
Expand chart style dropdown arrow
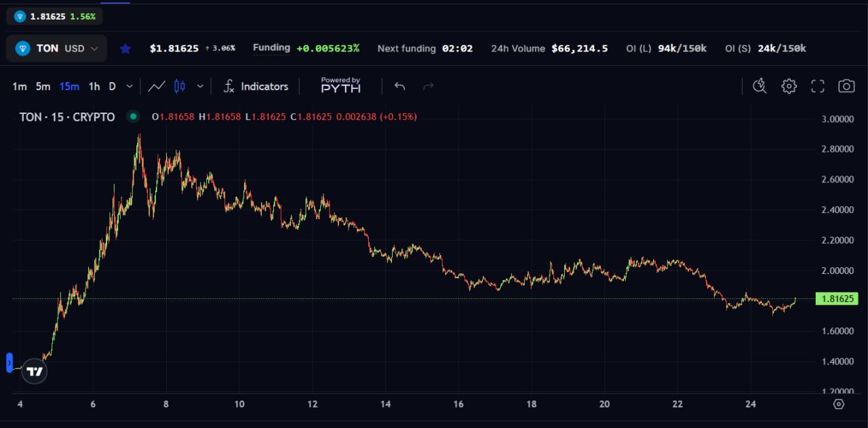point(200,86)
